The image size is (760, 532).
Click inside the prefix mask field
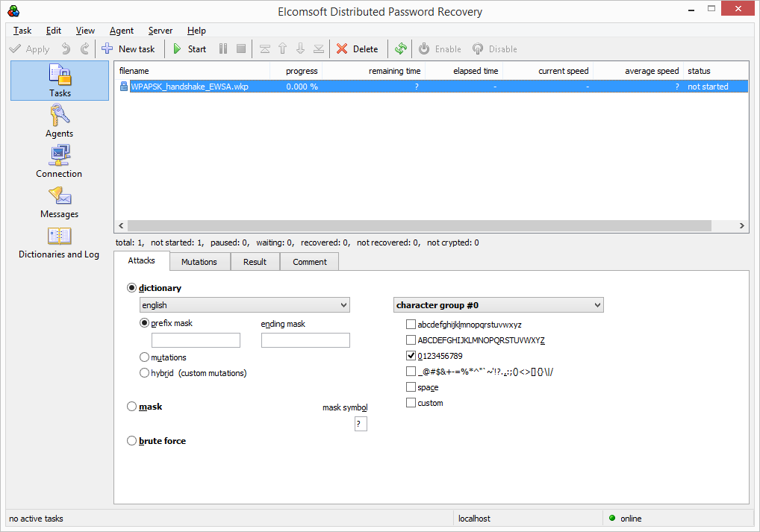pos(196,339)
